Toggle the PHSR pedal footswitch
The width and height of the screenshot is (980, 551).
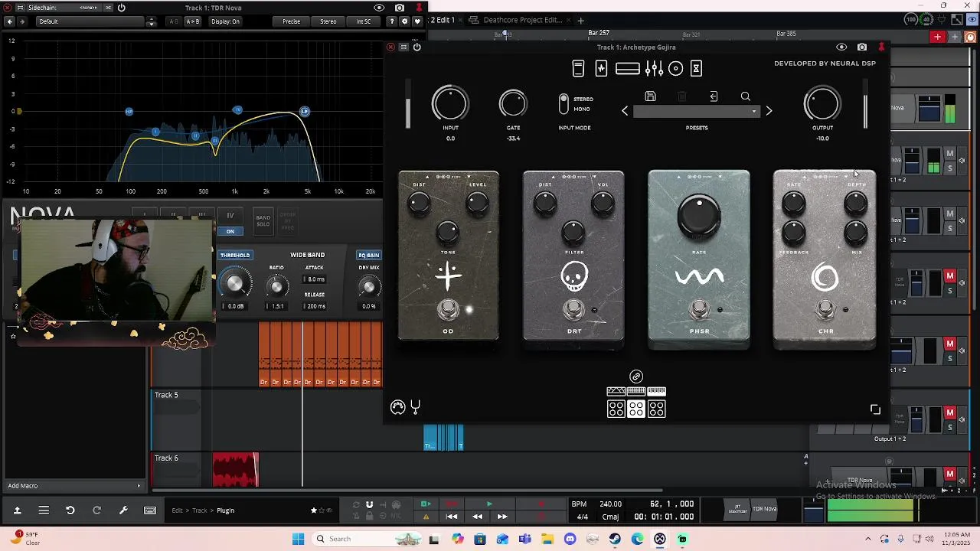[699, 309]
